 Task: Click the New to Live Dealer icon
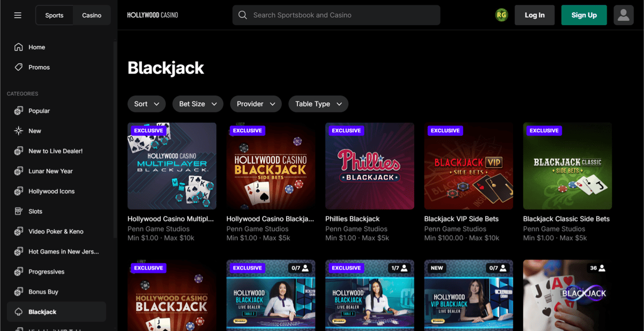(x=19, y=151)
